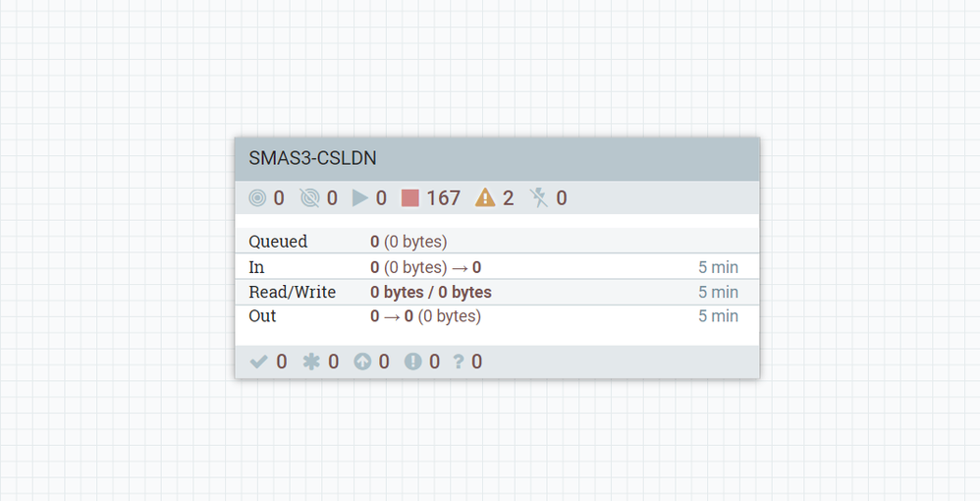The width and height of the screenshot is (980, 501).
Task: Click the In row label
Action: tap(256, 267)
